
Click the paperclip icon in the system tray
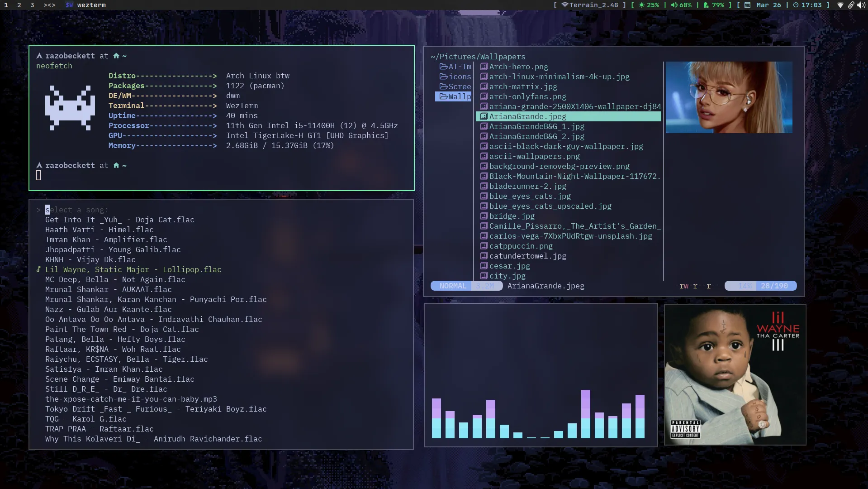(851, 5)
